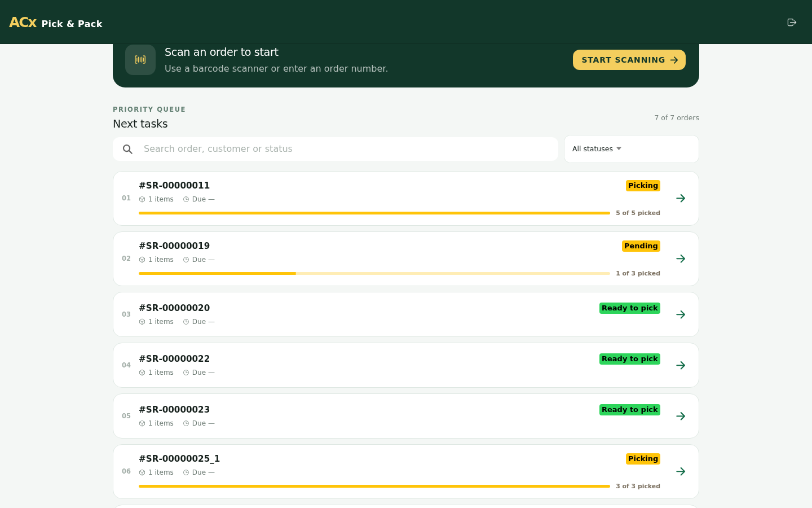Open the All statuses filter dropdown
This screenshot has height=508, width=812.
pyautogui.click(x=632, y=149)
